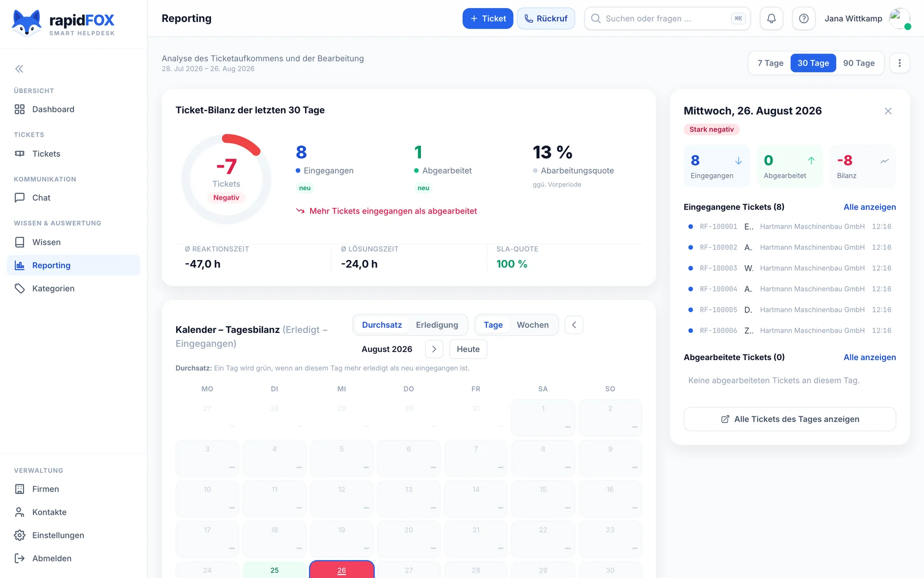
Task: Click the 13 % Abarbeitungsquote value
Action: coord(552,152)
